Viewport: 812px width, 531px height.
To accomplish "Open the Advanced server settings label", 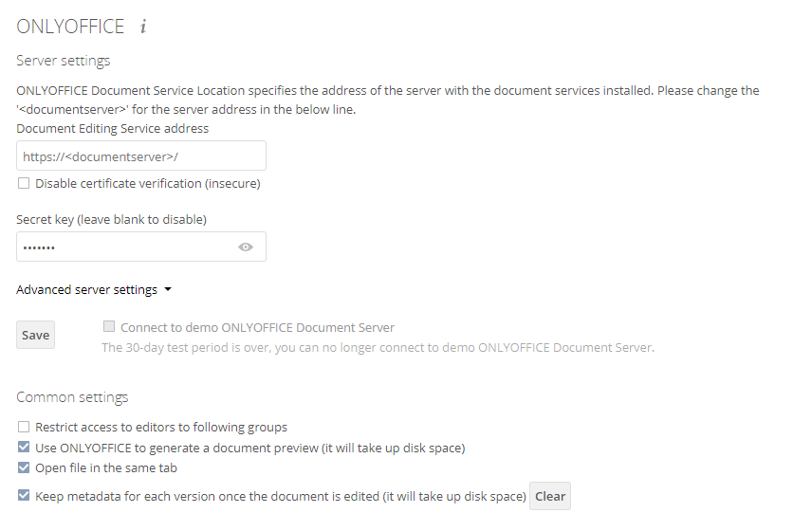I will point(86,290).
